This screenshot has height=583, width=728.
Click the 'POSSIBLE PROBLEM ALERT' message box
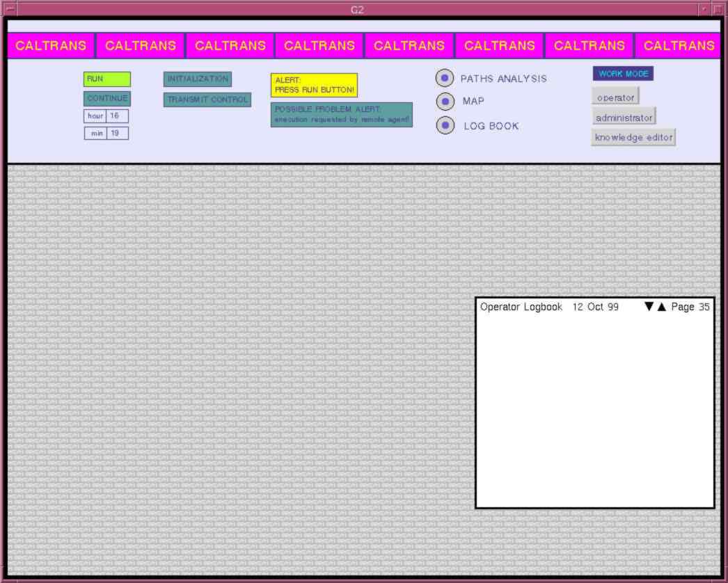[342, 115]
